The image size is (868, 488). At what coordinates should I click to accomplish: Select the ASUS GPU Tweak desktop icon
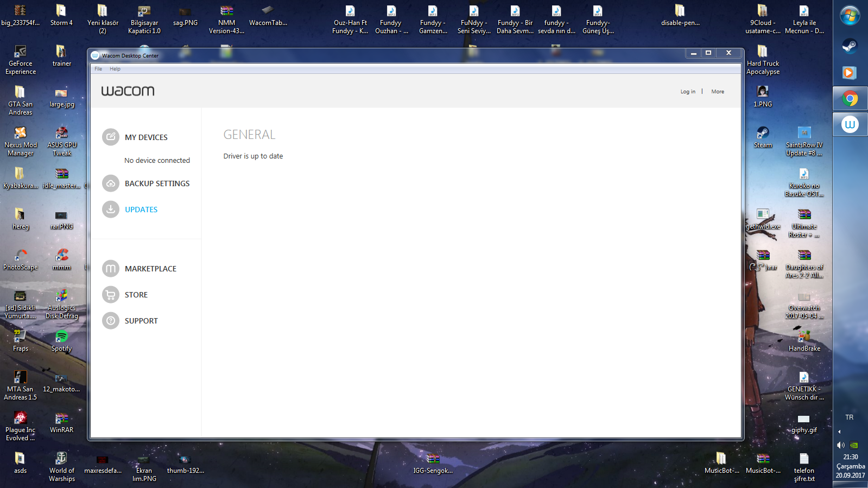pyautogui.click(x=62, y=141)
